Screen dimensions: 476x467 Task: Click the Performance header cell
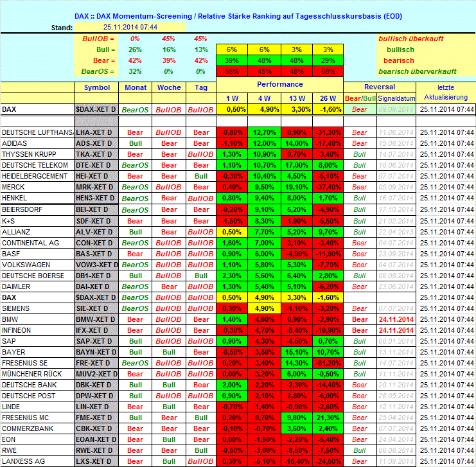(279, 84)
